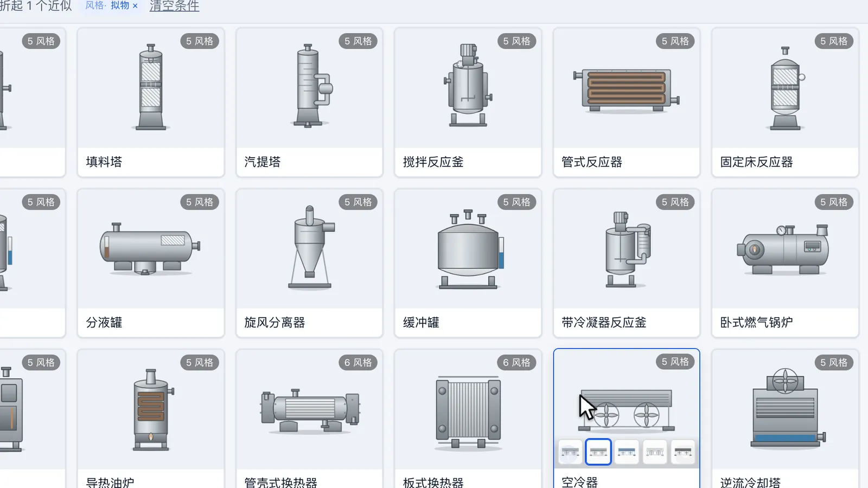Open the 5 风格 badge on 汽提塔
Image resolution: width=868 pixels, height=488 pixels.
pos(358,41)
